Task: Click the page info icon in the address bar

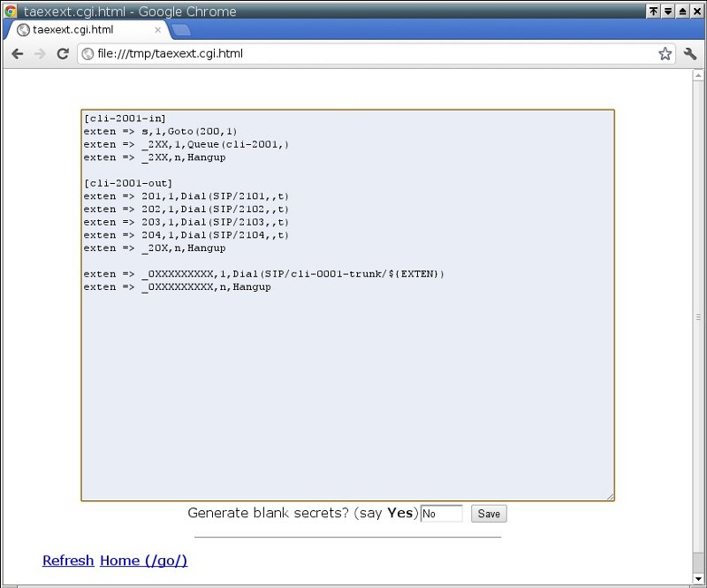Action: click(87, 54)
